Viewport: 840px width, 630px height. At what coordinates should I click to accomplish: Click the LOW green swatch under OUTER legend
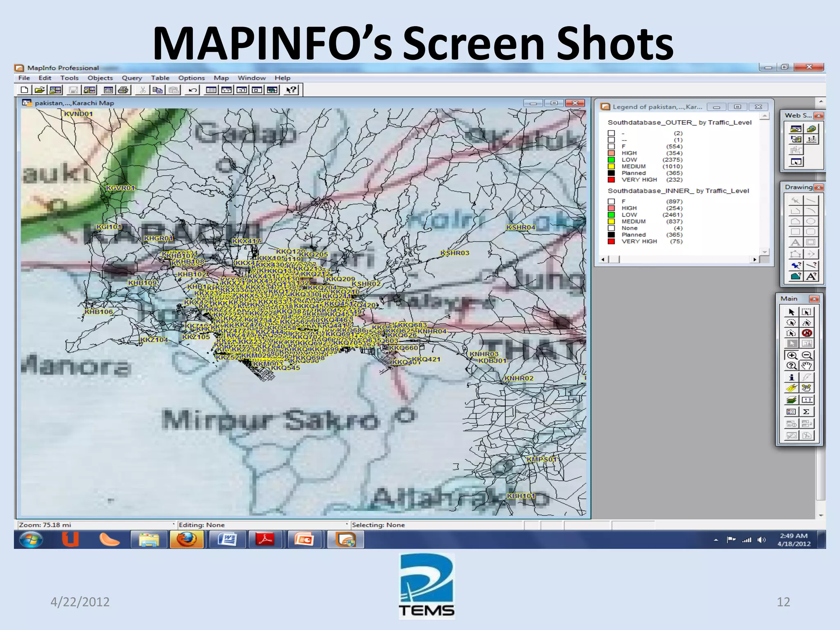tap(611, 160)
